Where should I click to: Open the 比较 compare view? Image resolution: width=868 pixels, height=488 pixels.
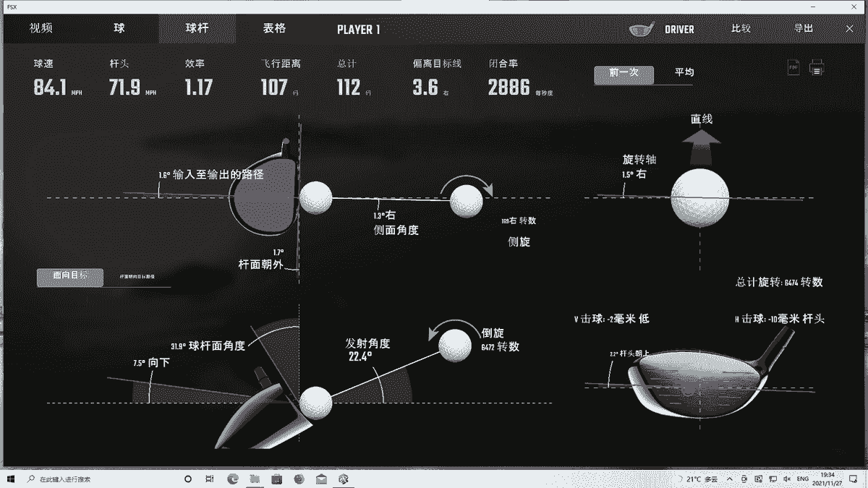741,29
